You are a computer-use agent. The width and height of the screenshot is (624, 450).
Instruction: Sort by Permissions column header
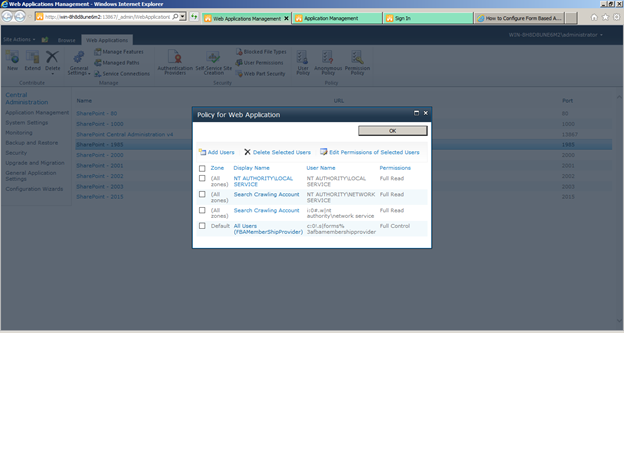point(395,168)
